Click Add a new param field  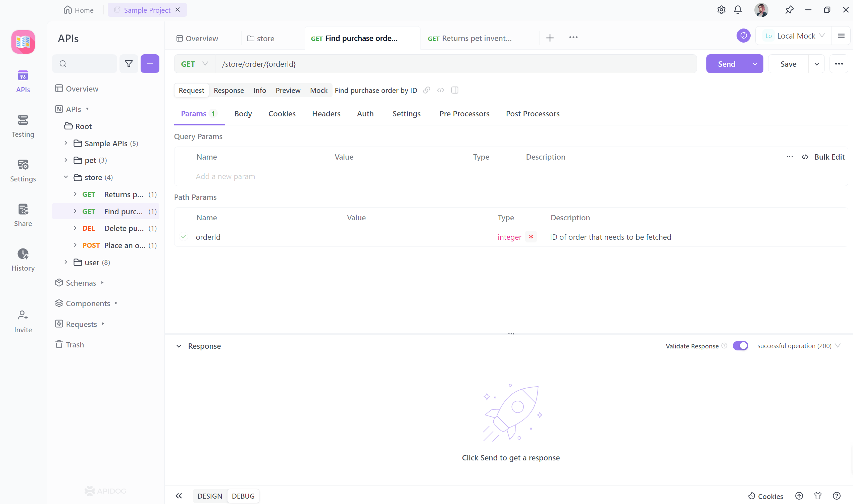225,176
